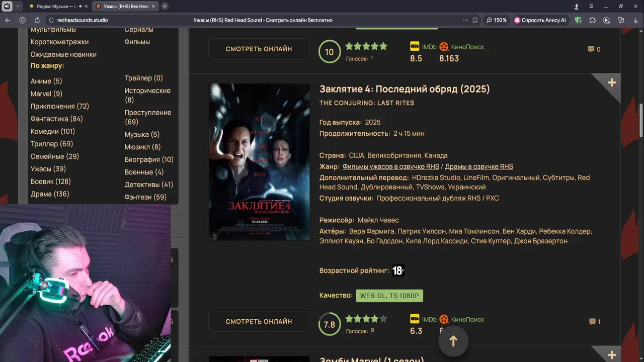
Task: Open the Заклятие 4 movie poster
Action: pos(260,161)
